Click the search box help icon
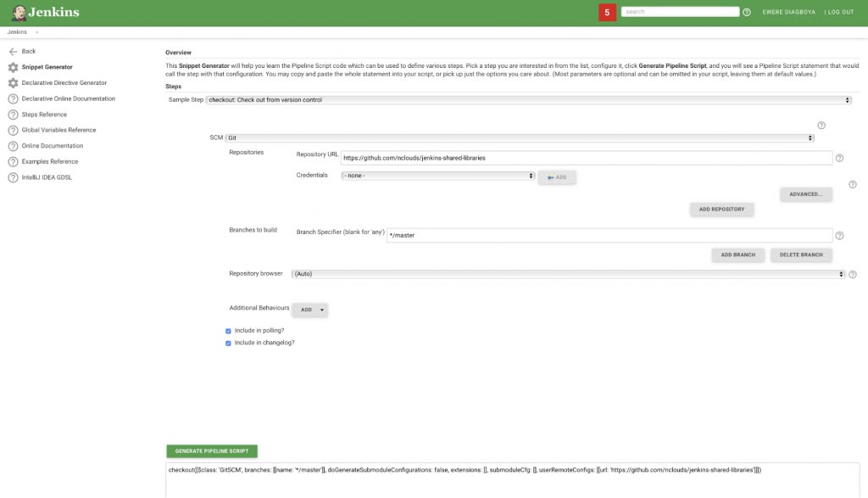This screenshot has height=498, width=868. point(747,12)
